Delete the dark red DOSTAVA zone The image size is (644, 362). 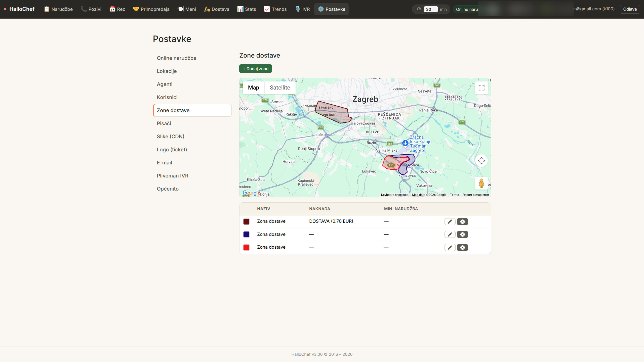462,221
